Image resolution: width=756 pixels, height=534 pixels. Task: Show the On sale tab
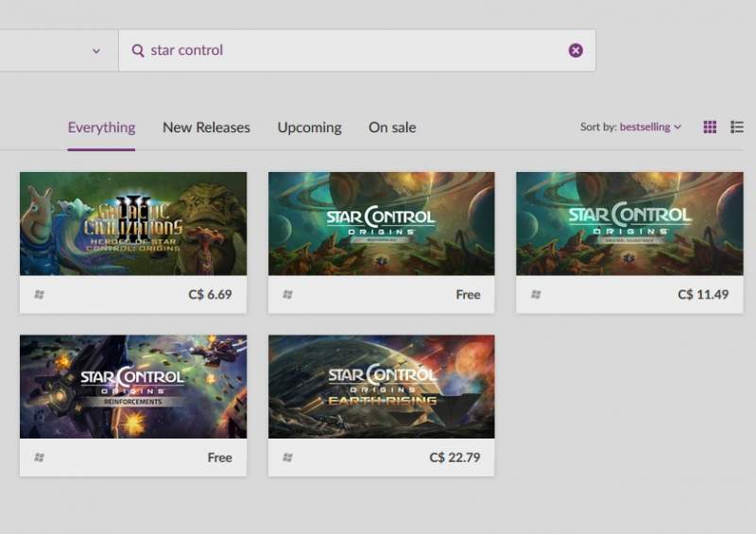pos(392,128)
